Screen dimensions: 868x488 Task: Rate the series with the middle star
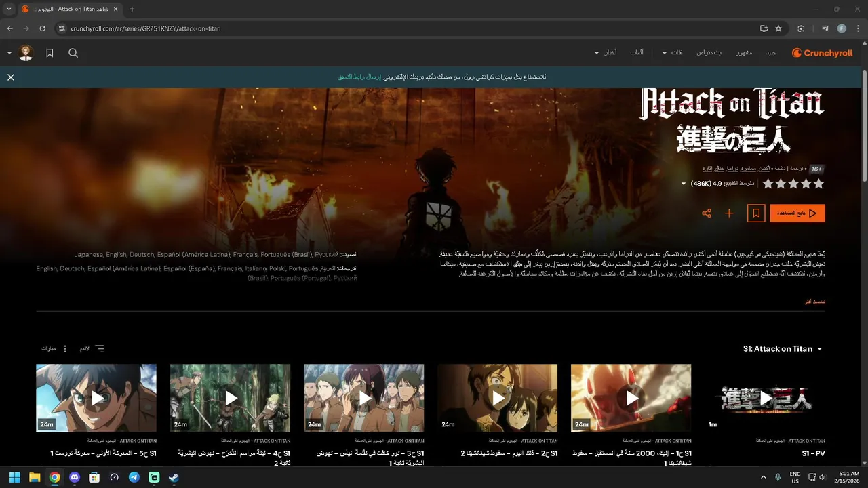793,184
